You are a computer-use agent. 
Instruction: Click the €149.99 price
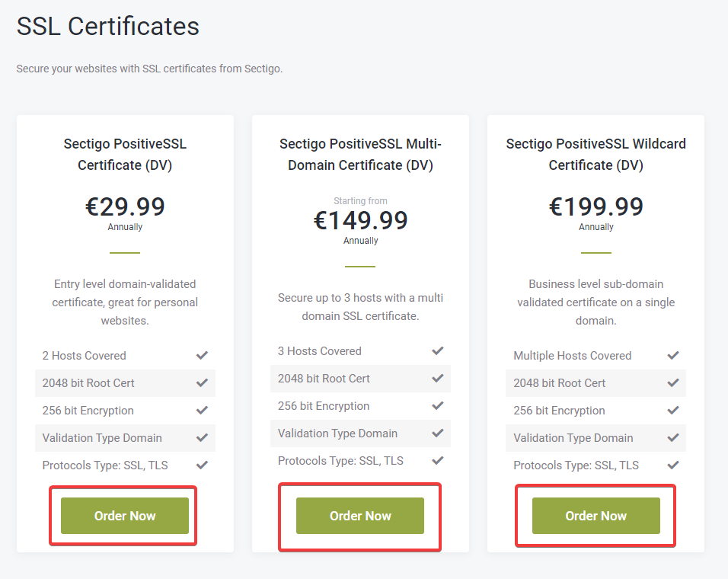pyautogui.click(x=360, y=220)
